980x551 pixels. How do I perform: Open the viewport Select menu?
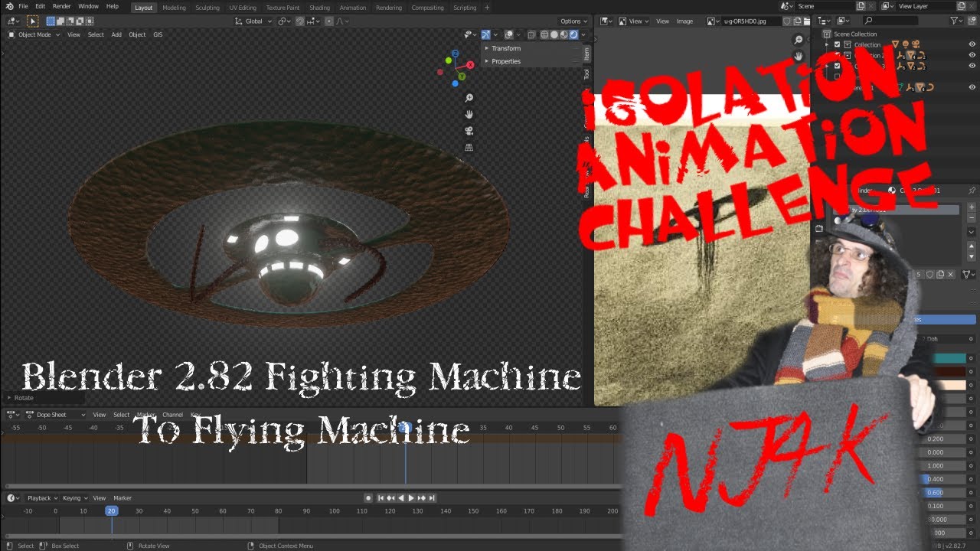point(96,34)
